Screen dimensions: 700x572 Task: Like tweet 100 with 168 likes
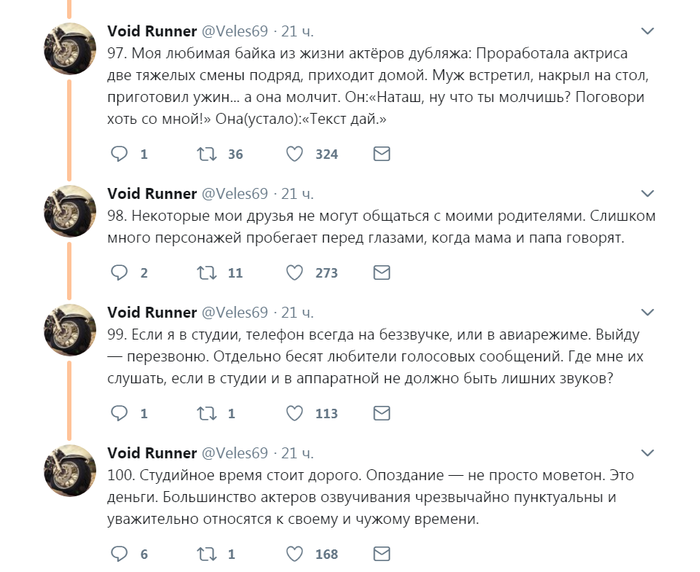[x=295, y=553]
